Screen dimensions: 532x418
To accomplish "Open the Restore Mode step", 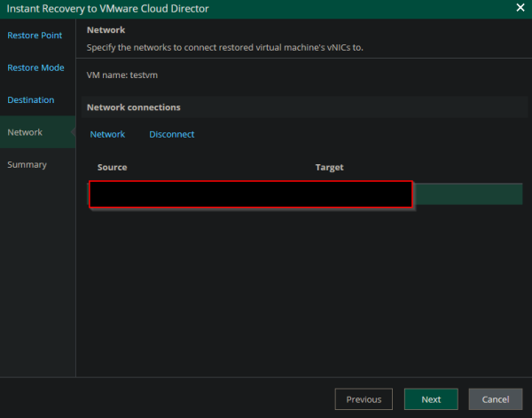I will pos(35,67).
